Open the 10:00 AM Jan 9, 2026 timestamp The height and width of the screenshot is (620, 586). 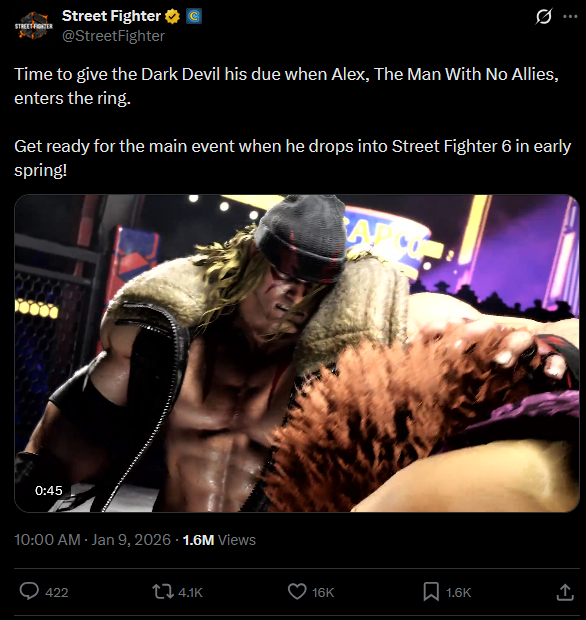[x=93, y=540]
